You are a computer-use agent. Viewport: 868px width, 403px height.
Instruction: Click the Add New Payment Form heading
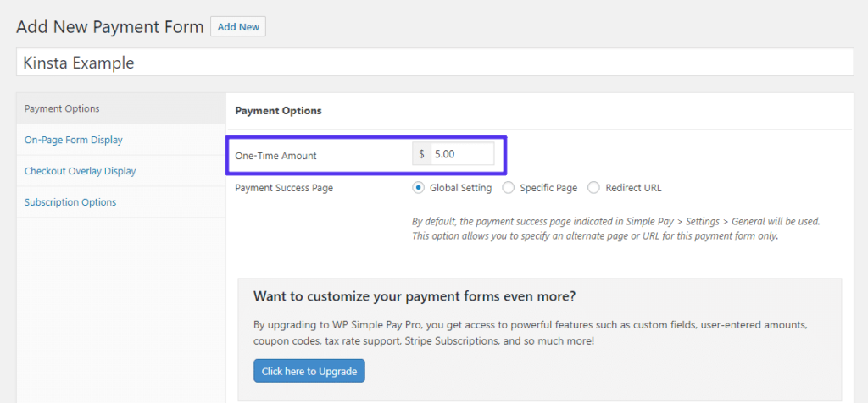point(110,27)
